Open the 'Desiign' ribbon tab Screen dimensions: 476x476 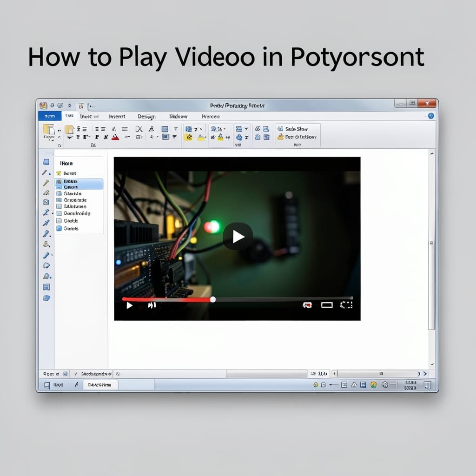pyautogui.click(x=146, y=117)
